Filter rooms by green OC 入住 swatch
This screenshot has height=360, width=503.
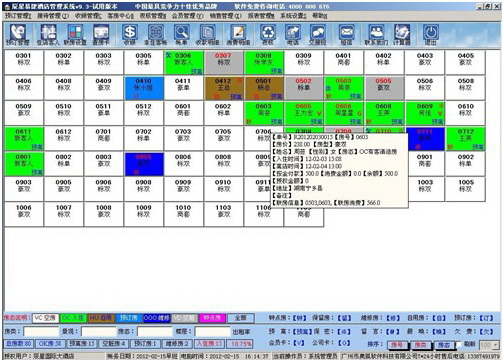pyautogui.click(x=73, y=318)
